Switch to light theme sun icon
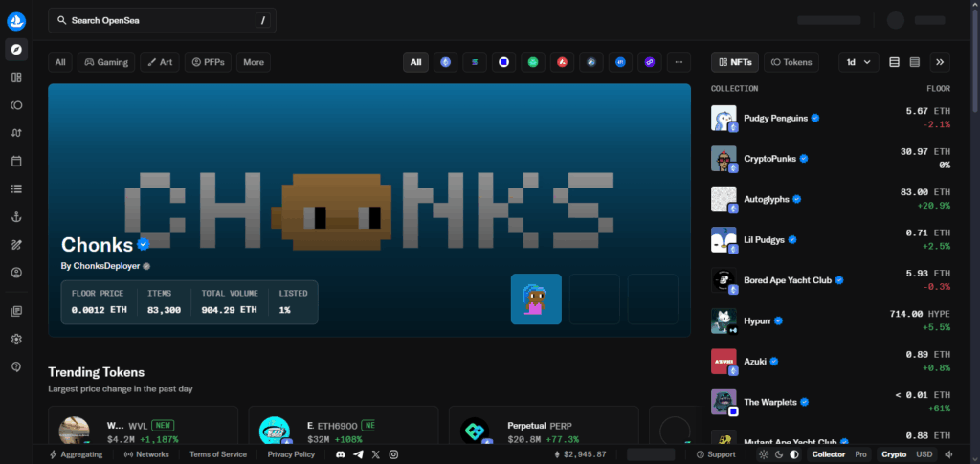The image size is (980, 464). tap(763, 454)
